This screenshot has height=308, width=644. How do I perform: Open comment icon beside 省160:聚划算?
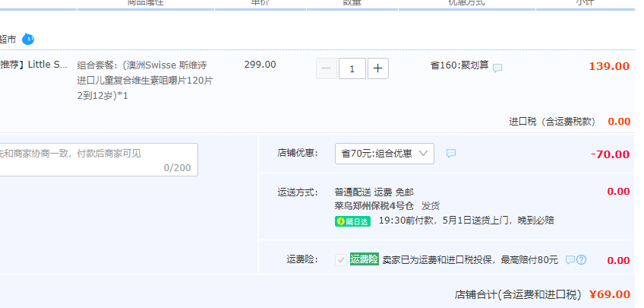pos(497,68)
